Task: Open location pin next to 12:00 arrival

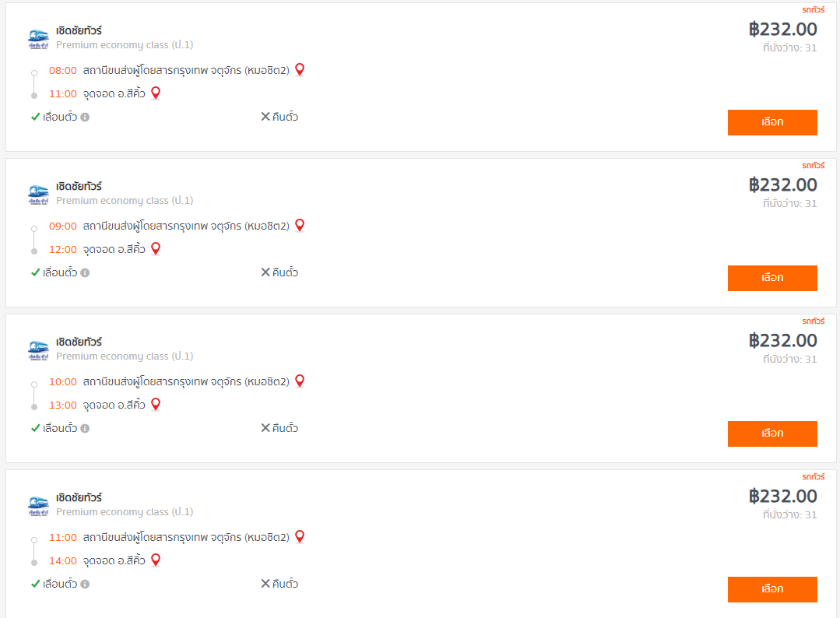Action: [x=156, y=249]
